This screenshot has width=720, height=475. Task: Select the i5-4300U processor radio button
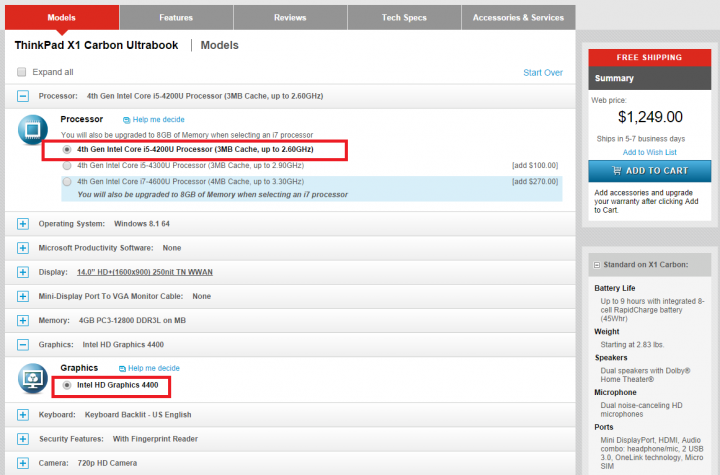pyautogui.click(x=67, y=165)
